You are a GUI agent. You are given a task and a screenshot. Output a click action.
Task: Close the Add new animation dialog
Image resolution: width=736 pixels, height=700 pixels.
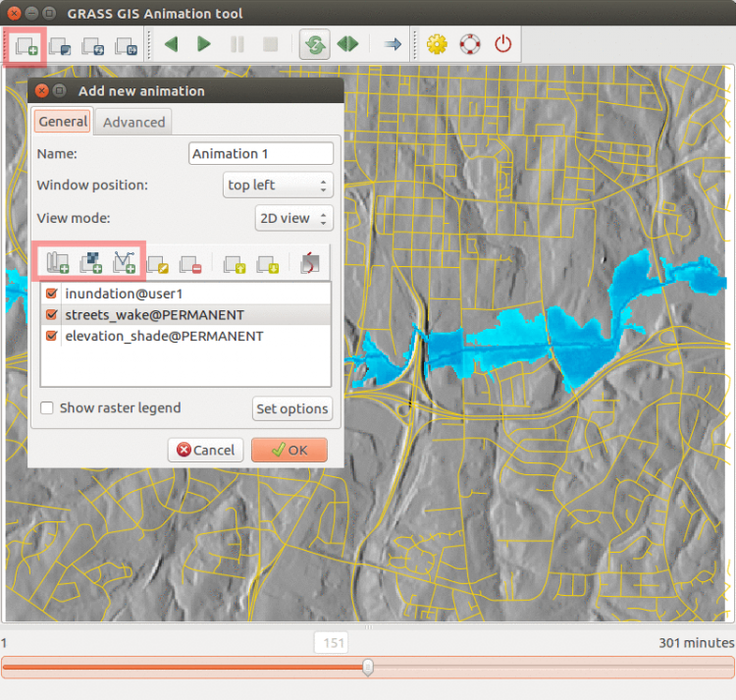(42, 90)
